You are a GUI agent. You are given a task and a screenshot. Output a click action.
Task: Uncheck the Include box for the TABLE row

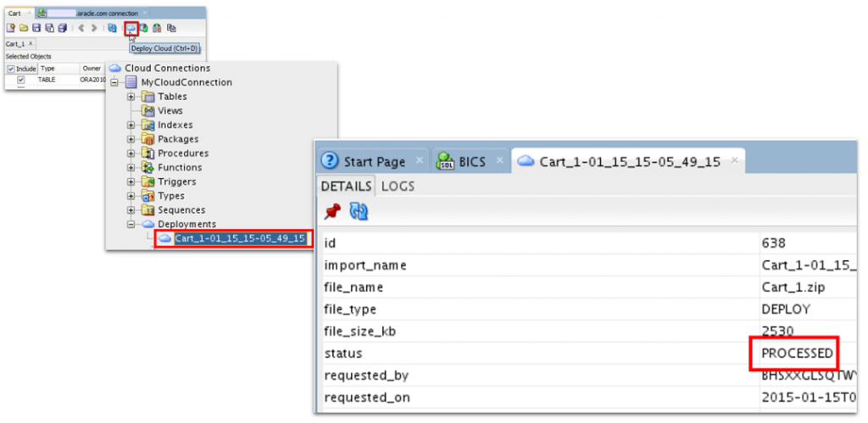pyautogui.click(x=21, y=79)
